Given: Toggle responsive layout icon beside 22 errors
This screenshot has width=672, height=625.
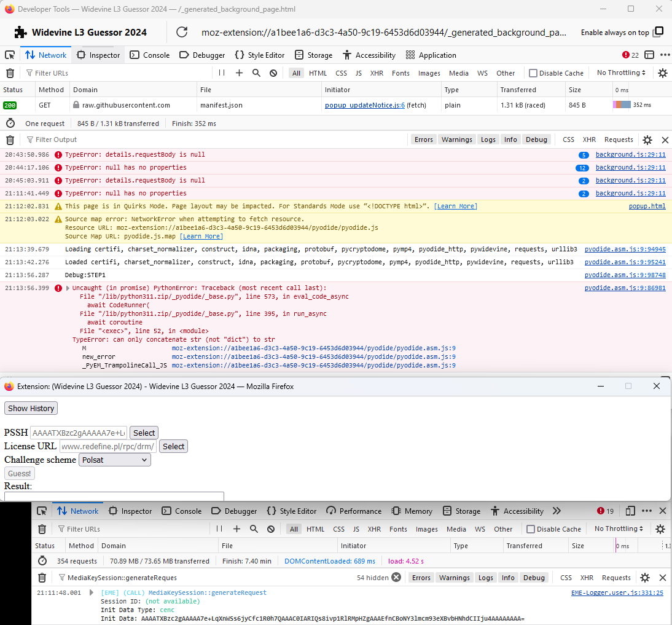Looking at the screenshot, I should click(x=649, y=55).
